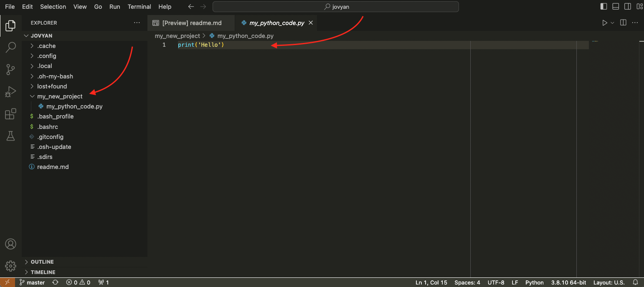Collapse the JOVYAN root folder

[x=85, y=36]
